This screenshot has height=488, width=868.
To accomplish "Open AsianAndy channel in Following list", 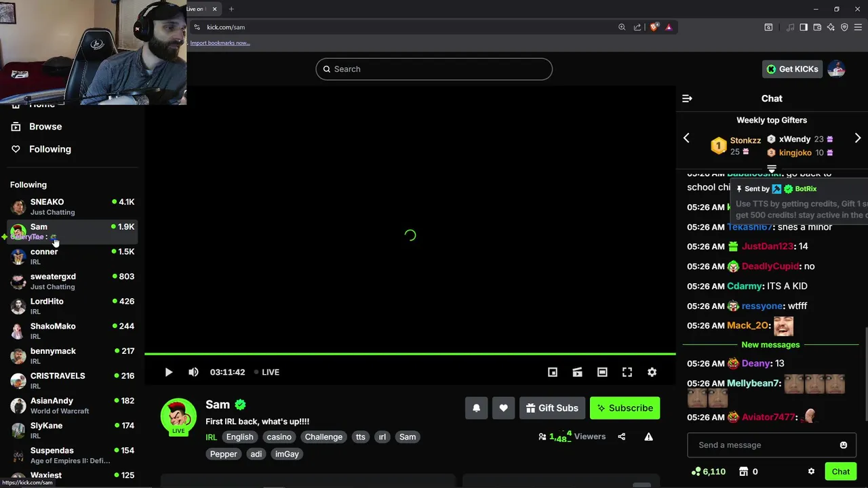I will click(x=72, y=405).
